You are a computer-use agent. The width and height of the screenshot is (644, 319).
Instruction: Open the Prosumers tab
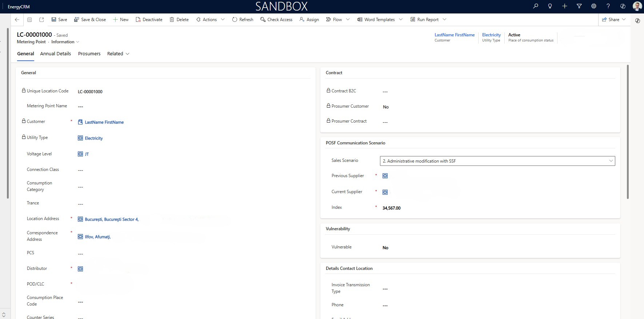89,54
